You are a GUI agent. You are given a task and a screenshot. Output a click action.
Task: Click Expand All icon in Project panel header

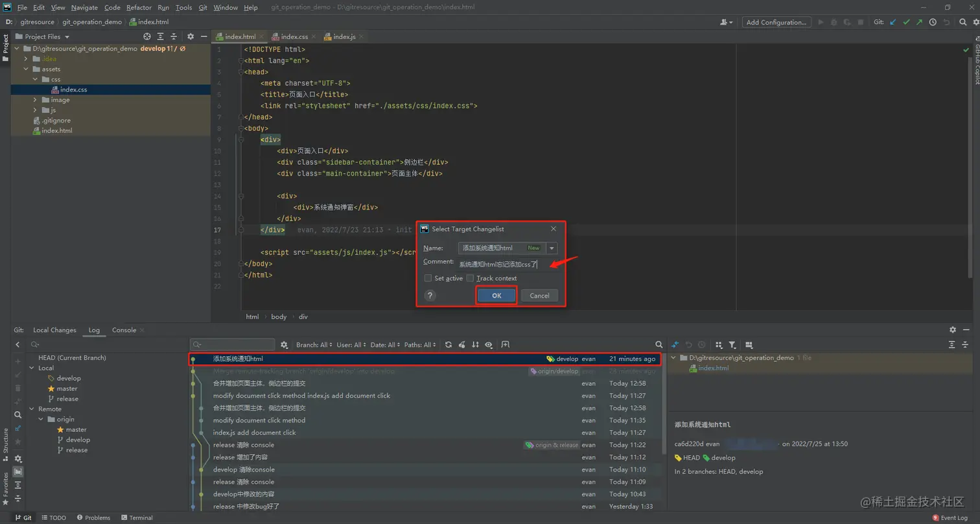161,36
